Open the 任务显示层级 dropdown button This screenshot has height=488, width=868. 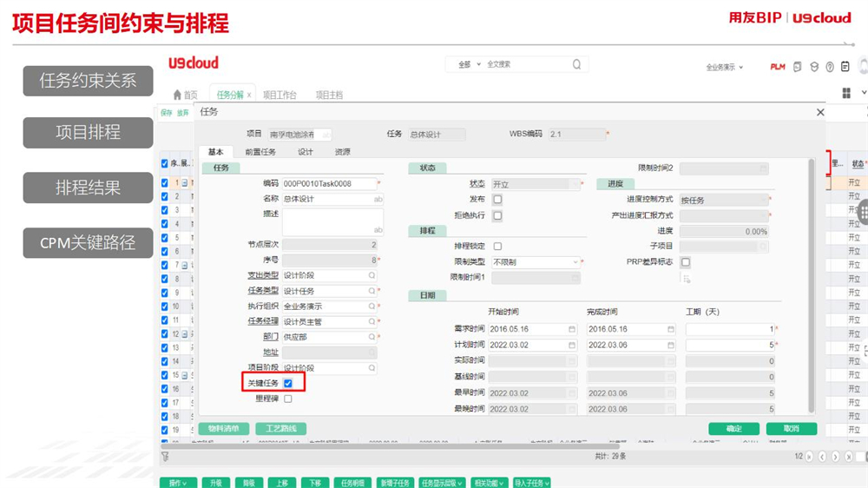(441, 483)
